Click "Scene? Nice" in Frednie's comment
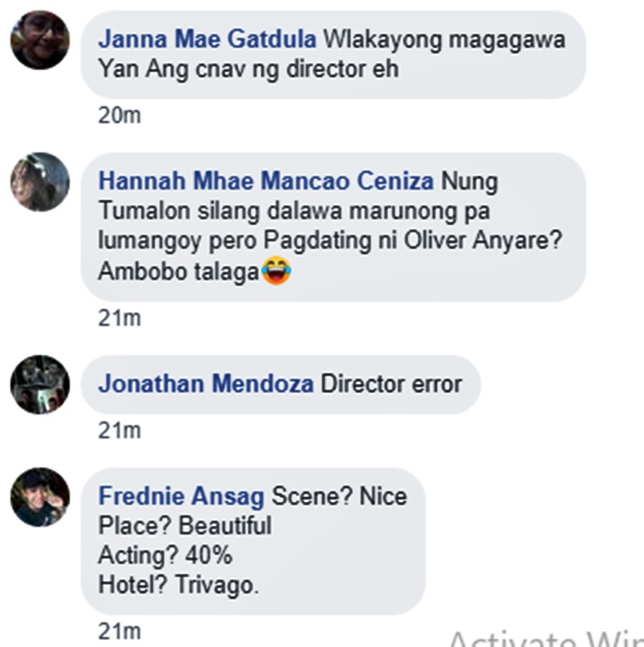Screen dimensions: 644x647 tap(339, 496)
